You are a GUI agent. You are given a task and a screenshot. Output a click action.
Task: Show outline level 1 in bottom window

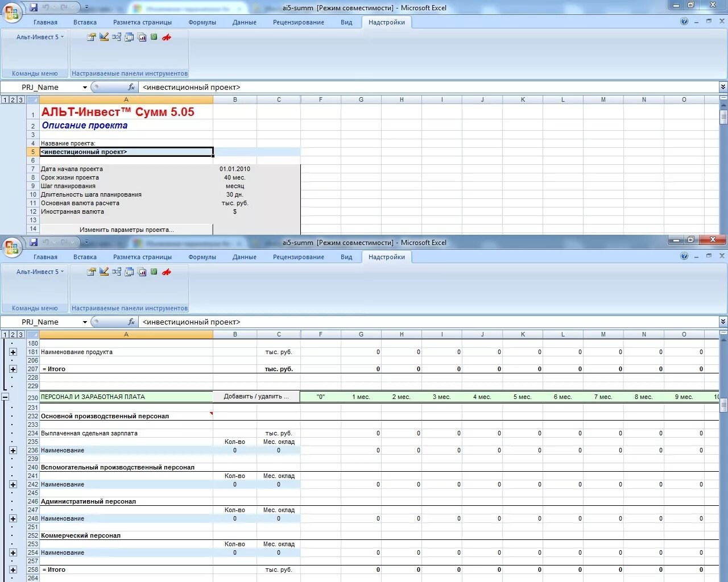click(x=5, y=335)
